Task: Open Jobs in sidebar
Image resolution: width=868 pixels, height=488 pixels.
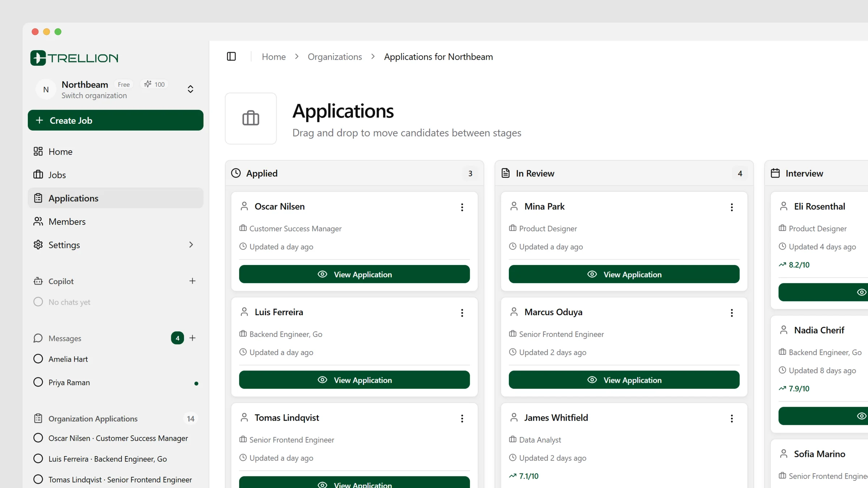Action: tap(116, 175)
